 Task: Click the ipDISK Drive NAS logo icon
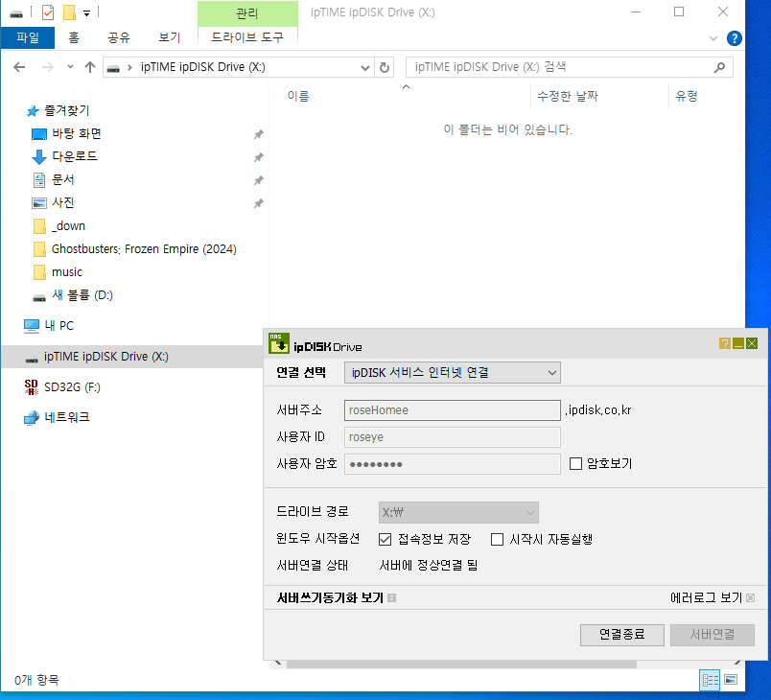[x=279, y=343]
